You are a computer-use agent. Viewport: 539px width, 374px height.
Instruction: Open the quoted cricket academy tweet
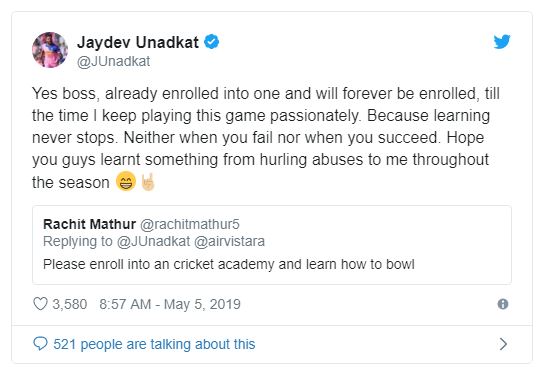click(x=272, y=245)
